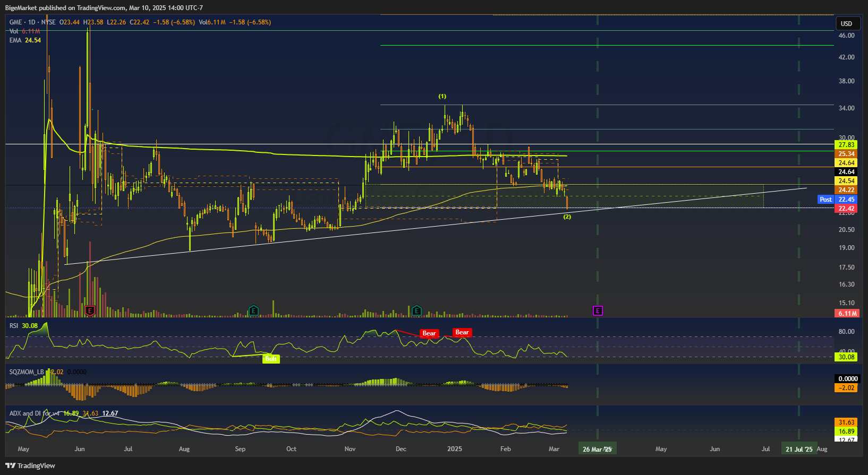Click the 46.00 price axis tick

pos(846,36)
